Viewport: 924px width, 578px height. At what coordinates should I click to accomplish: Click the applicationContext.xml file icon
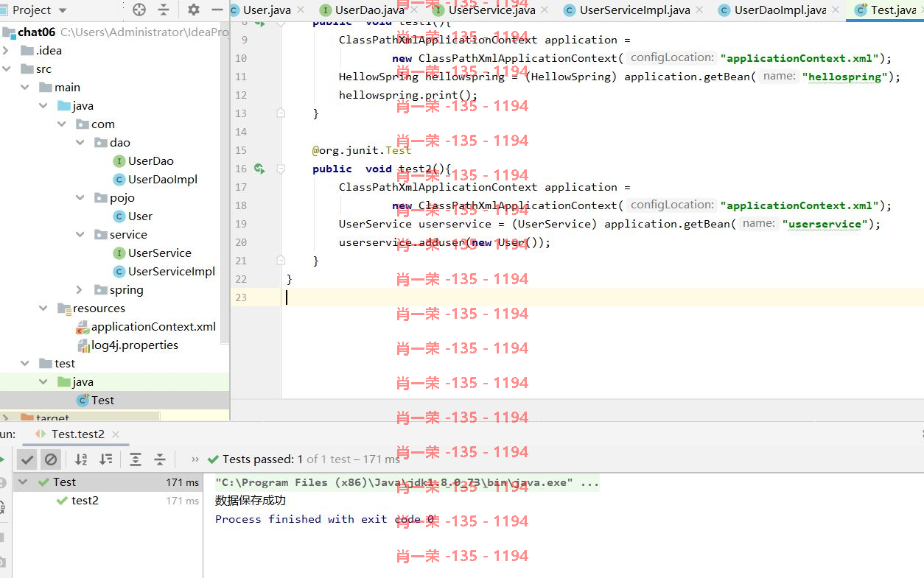coord(83,327)
